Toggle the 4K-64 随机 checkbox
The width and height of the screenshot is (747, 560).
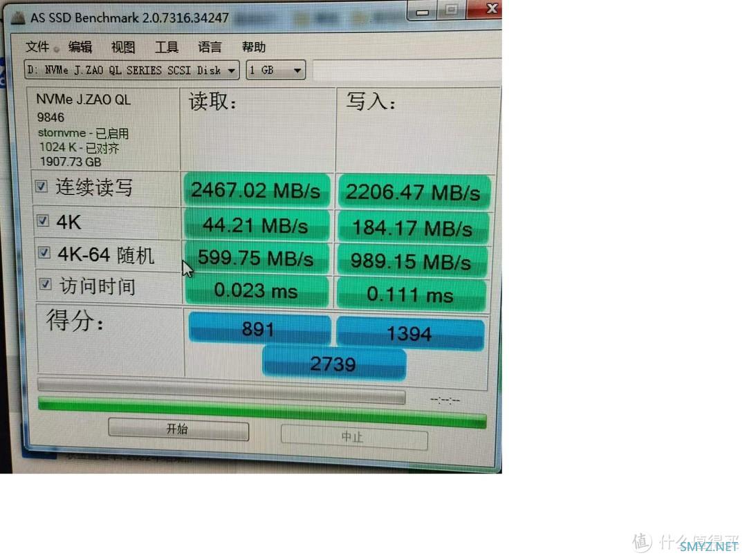click(44, 252)
